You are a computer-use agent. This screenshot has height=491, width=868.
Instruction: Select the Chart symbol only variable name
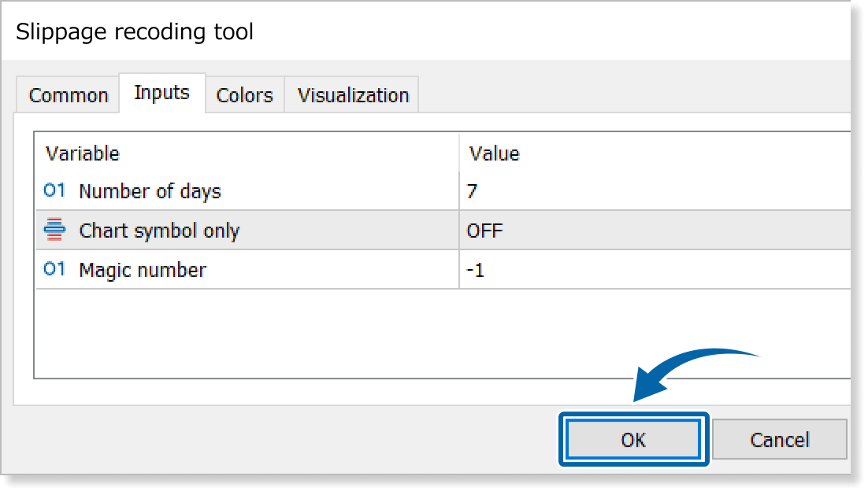[159, 231]
